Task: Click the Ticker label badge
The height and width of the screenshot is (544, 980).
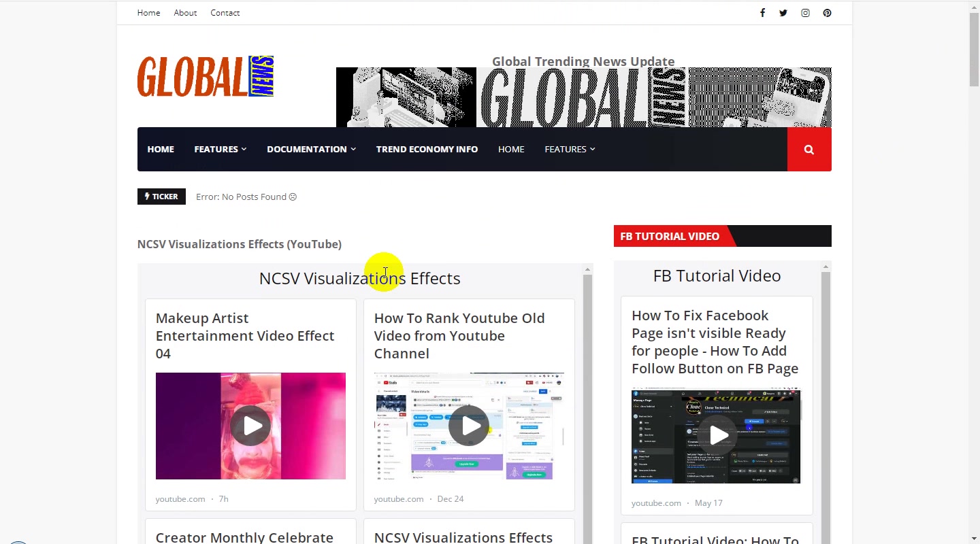Action: (161, 197)
